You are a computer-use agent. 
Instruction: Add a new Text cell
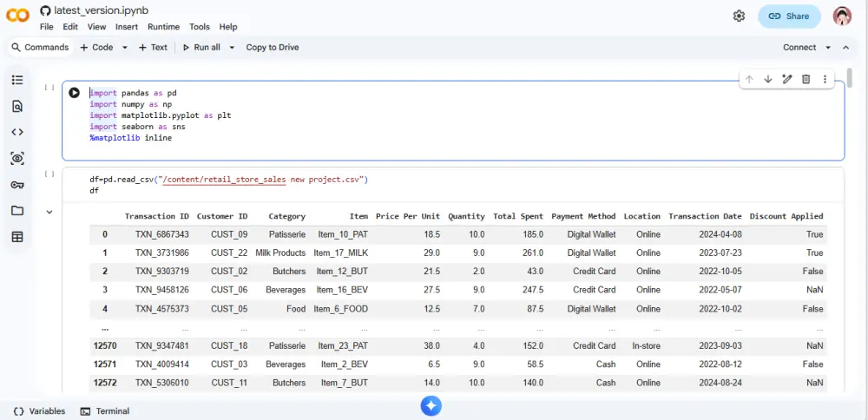tap(153, 48)
